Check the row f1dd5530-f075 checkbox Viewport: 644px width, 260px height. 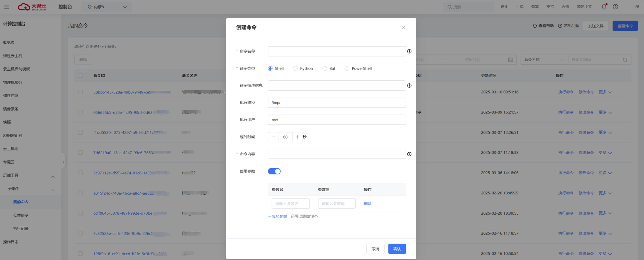(x=80, y=132)
